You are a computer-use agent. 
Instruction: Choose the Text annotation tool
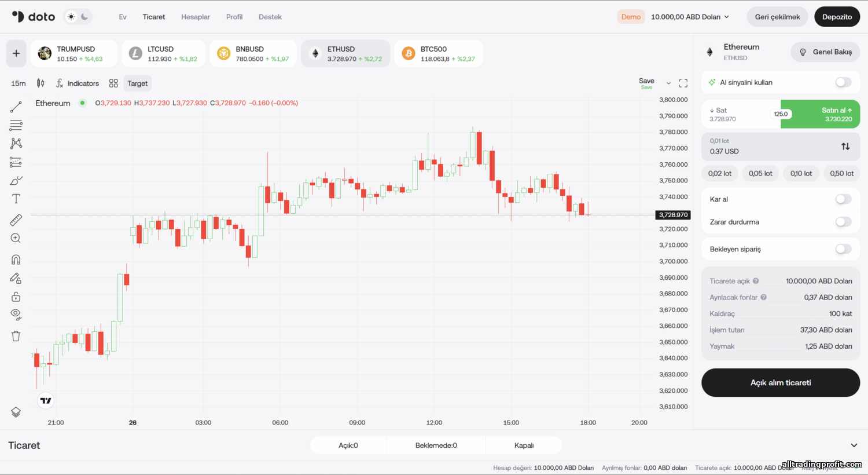pos(16,199)
